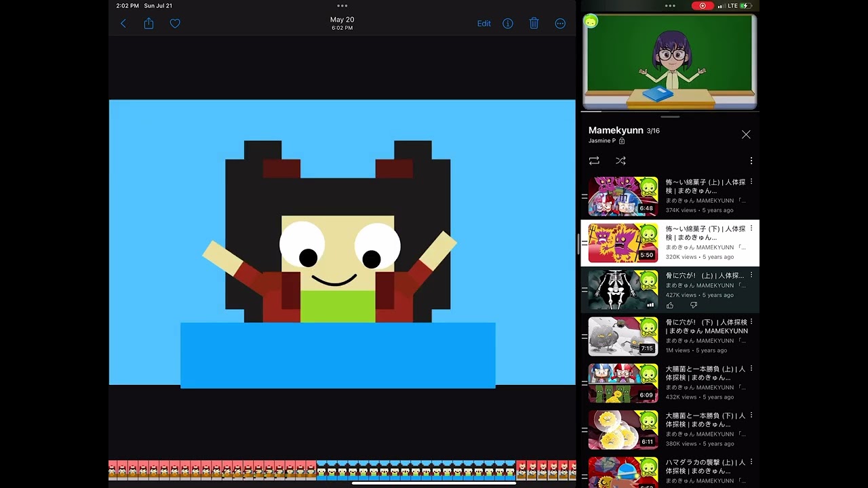868x488 pixels.
Task: Tap the May 20 date header
Action: point(342,20)
